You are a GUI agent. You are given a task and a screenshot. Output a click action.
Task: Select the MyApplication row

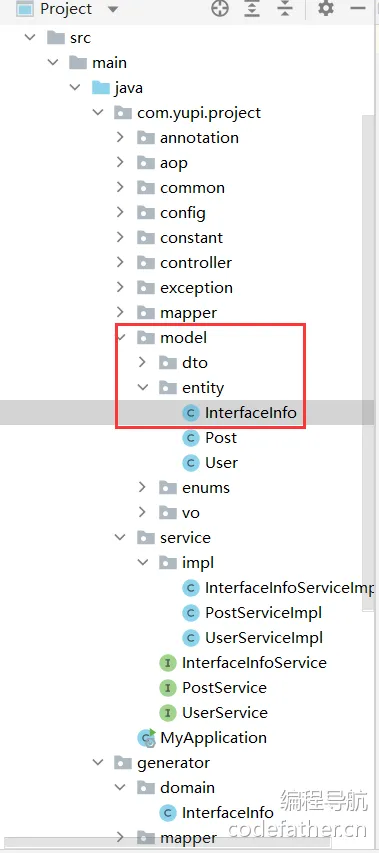213,738
